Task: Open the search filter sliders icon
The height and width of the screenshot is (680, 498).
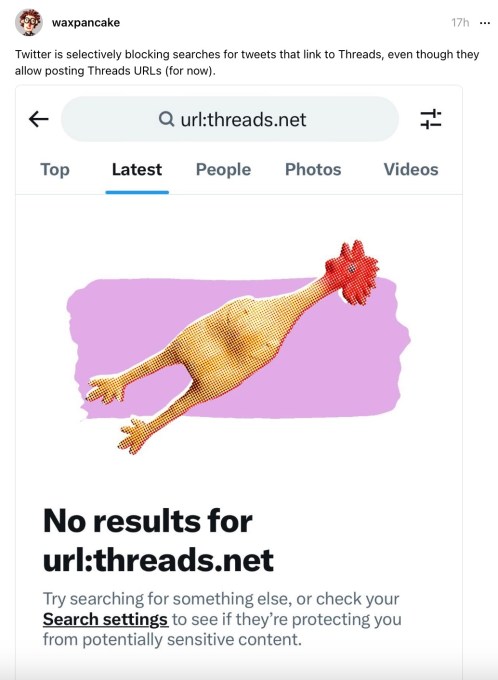Action: tap(430, 119)
